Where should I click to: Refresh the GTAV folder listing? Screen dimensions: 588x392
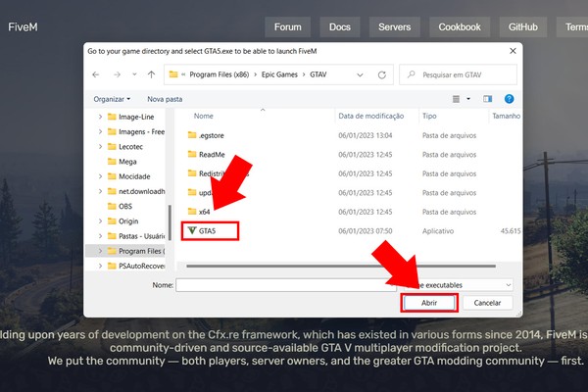click(x=384, y=73)
